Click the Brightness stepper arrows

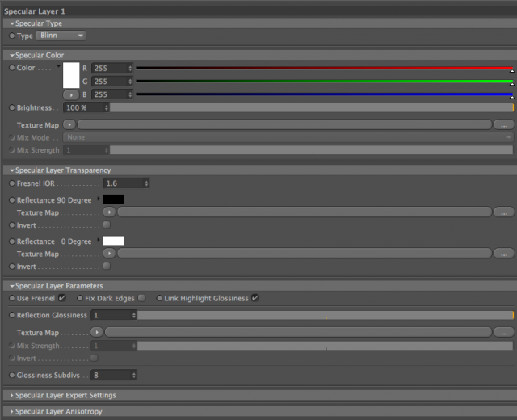[107, 107]
